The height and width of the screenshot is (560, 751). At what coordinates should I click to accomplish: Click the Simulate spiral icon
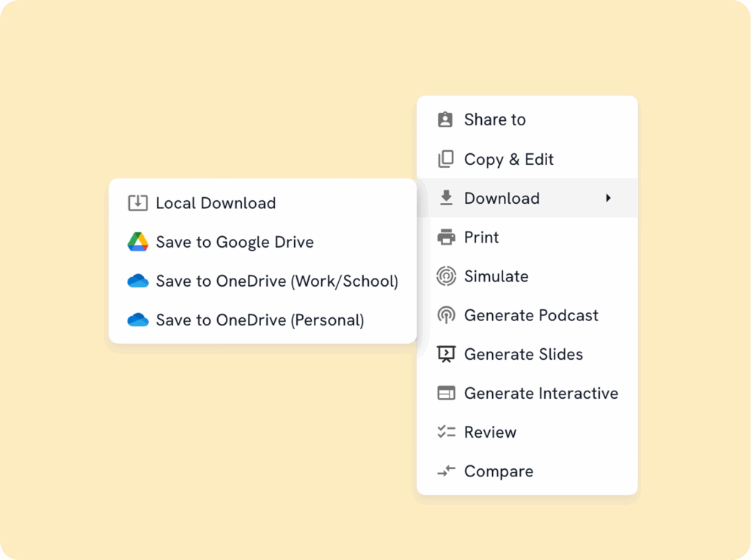click(x=445, y=276)
